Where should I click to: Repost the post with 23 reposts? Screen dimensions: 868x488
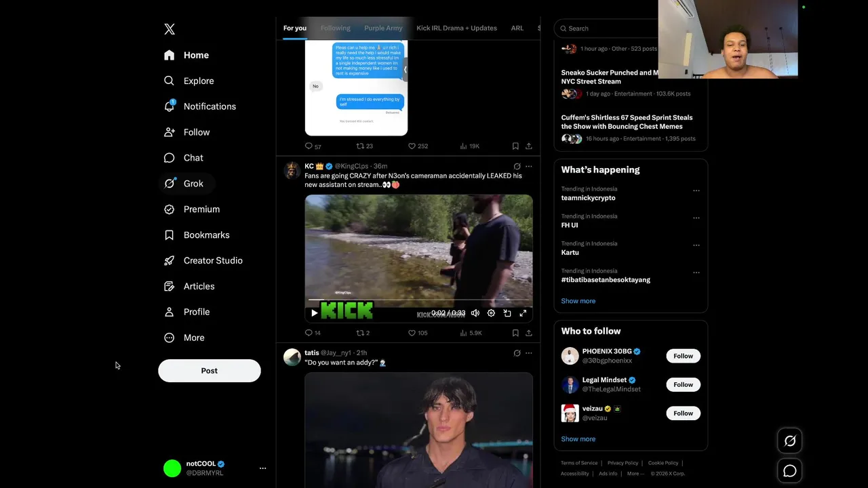[x=365, y=146]
